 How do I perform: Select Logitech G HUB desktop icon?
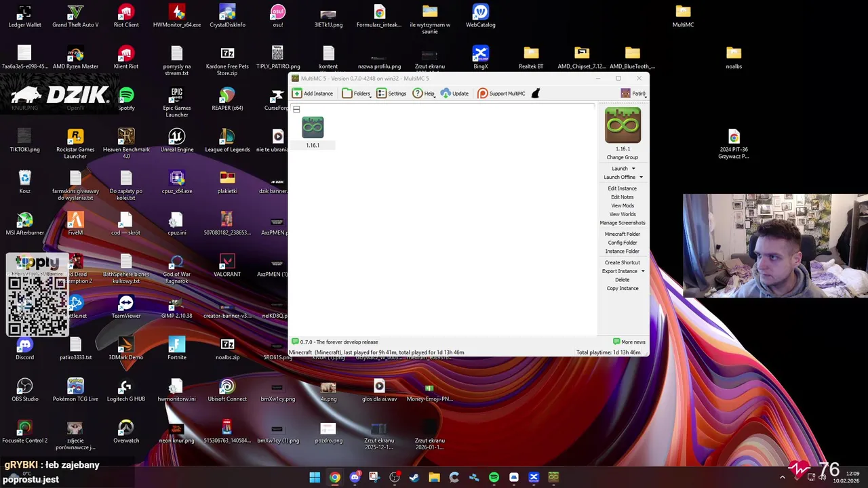(x=126, y=390)
